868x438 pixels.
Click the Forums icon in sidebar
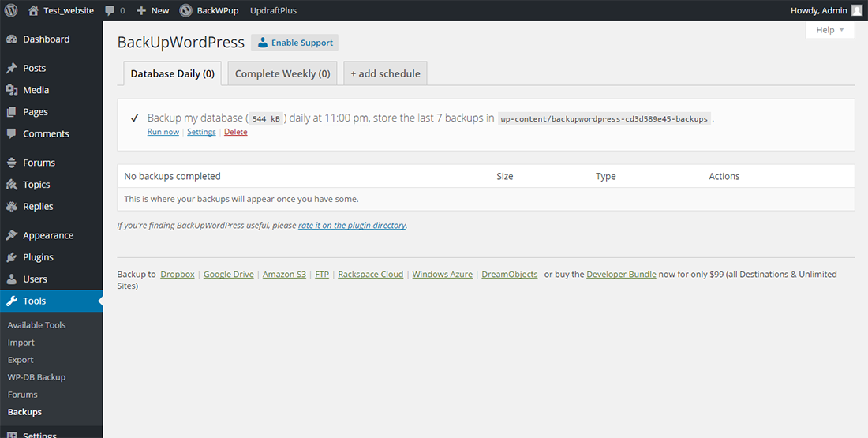click(x=11, y=163)
